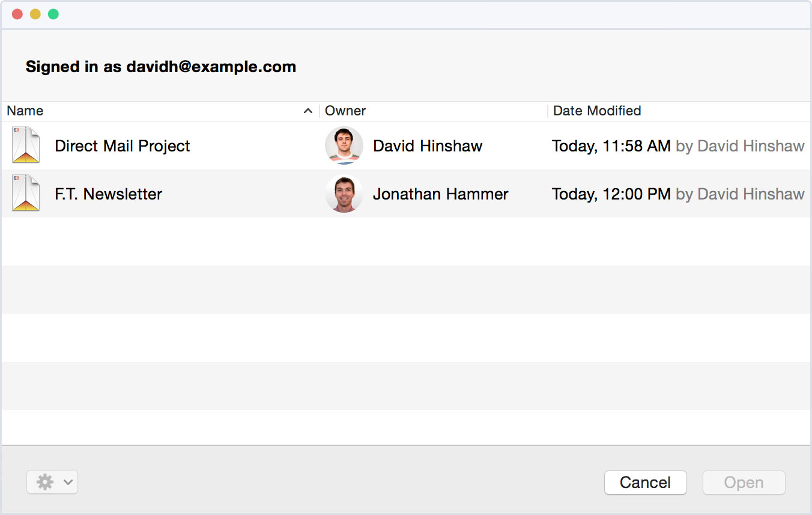Click the gear icon in bottom bar
Viewport: 812px width, 515px height.
click(45, 482)
